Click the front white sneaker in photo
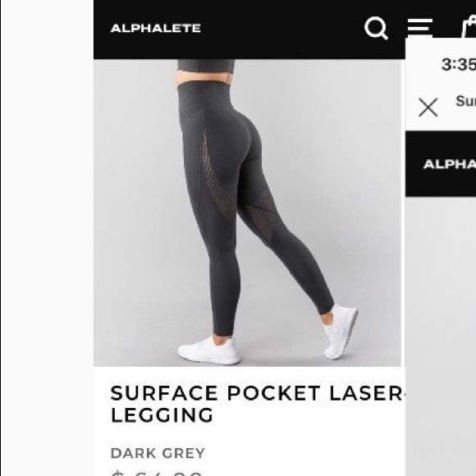The image size is (476, 476). tap(208, 350)
